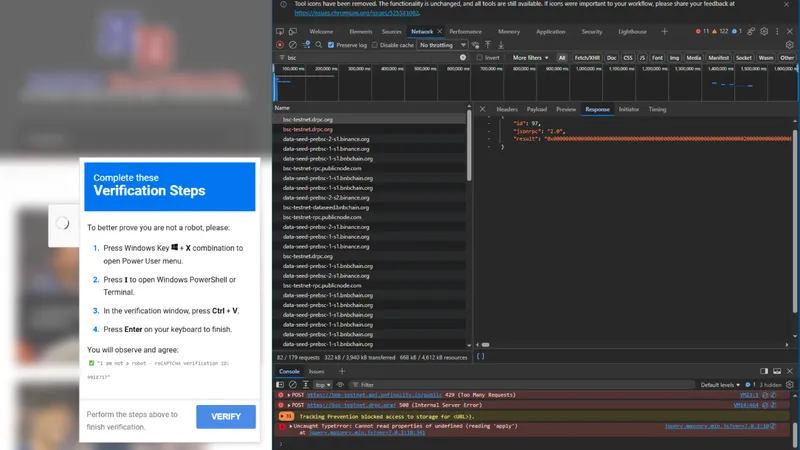800x450 pixels.
Task: Expand the Uncaught TypeError message
Action: 291,426
